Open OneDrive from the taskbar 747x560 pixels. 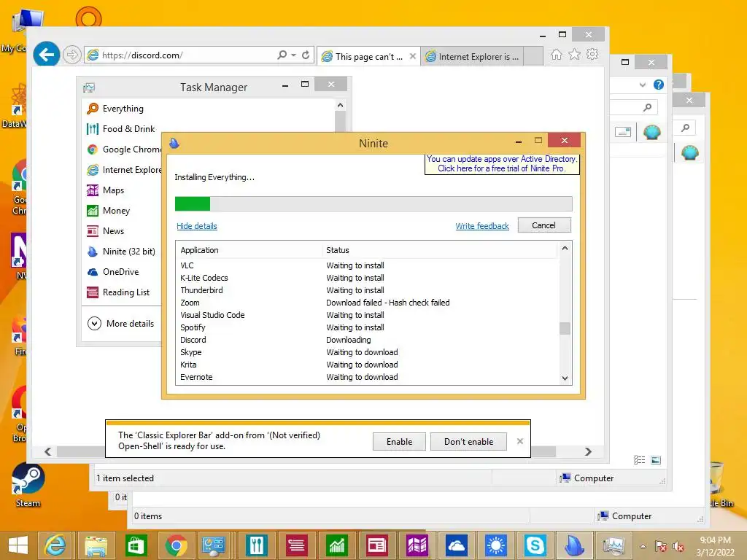[x=457, y=545]
